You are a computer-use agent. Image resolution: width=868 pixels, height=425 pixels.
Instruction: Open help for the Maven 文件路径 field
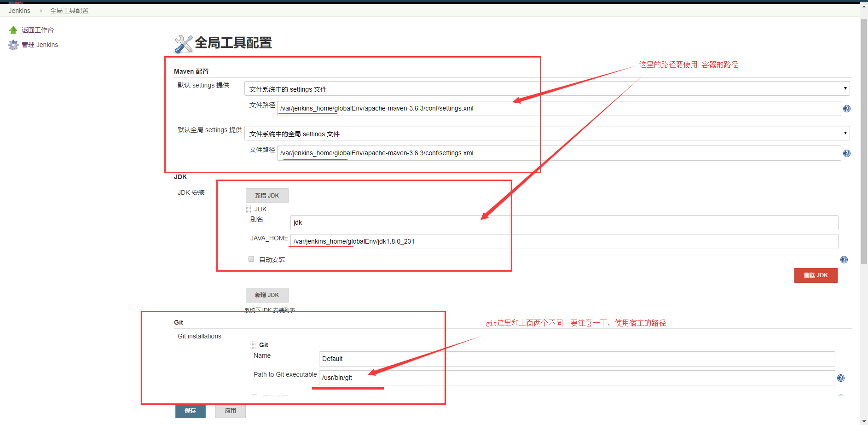click(846, 108)
